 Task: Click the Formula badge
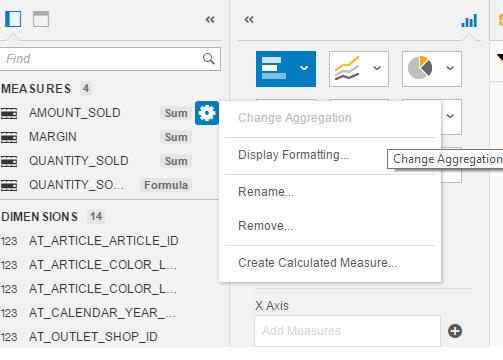point(166,185)
